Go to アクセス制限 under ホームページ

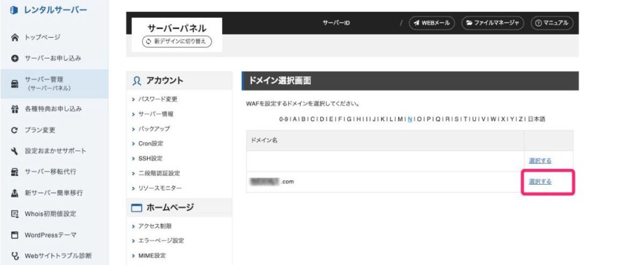click(x=155, y=226)
